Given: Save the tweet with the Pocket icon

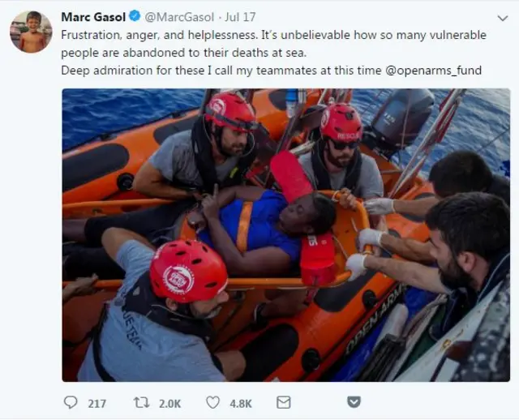Looking at the screenshot, I should (x=354, y=402).
